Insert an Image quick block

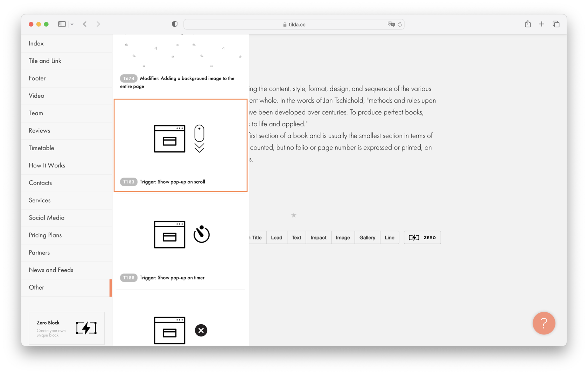tap(343, 237)
